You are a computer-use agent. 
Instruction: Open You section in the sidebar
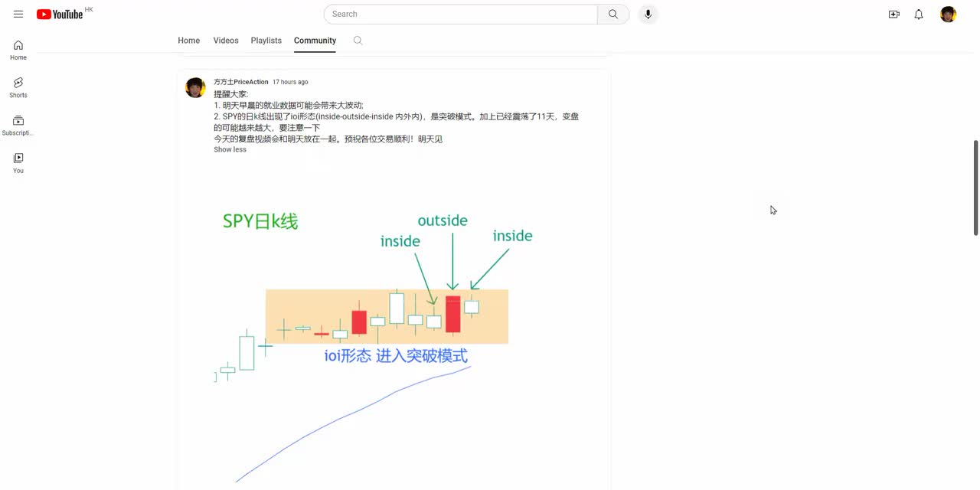[x=18, y=162]
